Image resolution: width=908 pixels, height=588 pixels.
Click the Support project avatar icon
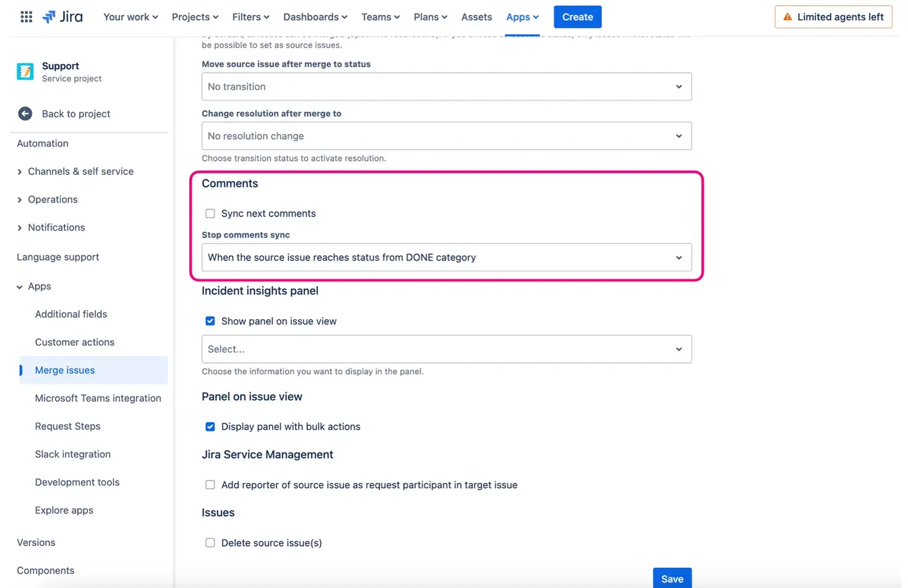(x=25, y=72)
